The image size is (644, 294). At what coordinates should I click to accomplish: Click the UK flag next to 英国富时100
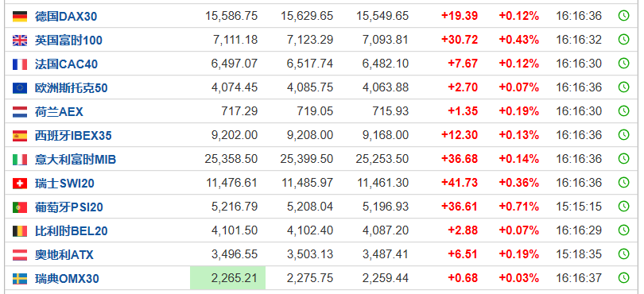[20, 41]
